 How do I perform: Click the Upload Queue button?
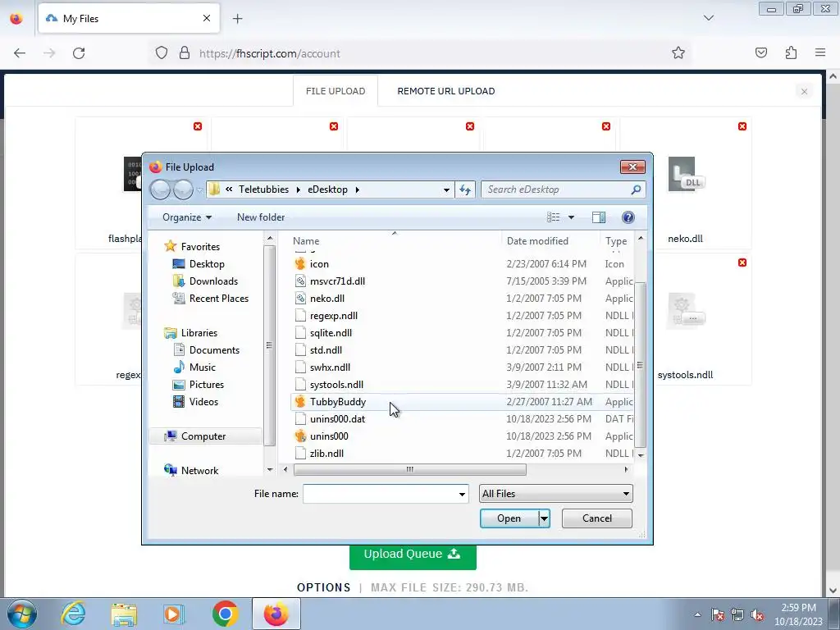(413, 555)
